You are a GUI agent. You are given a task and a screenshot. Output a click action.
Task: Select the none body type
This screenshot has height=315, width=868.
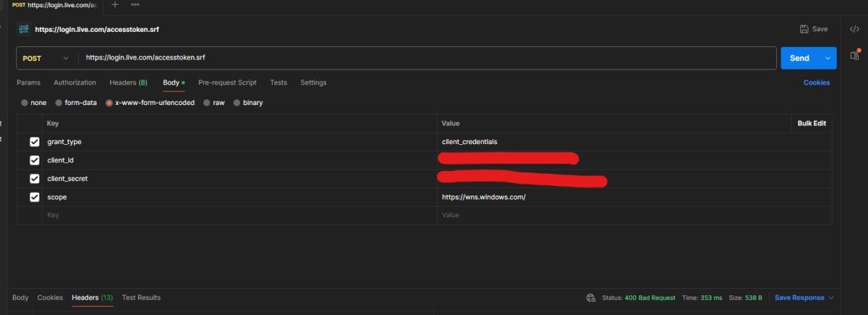(33, 103)
